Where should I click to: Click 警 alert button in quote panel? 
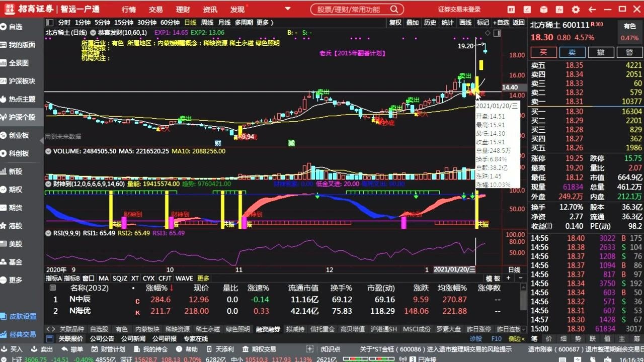tap(629, 52)
